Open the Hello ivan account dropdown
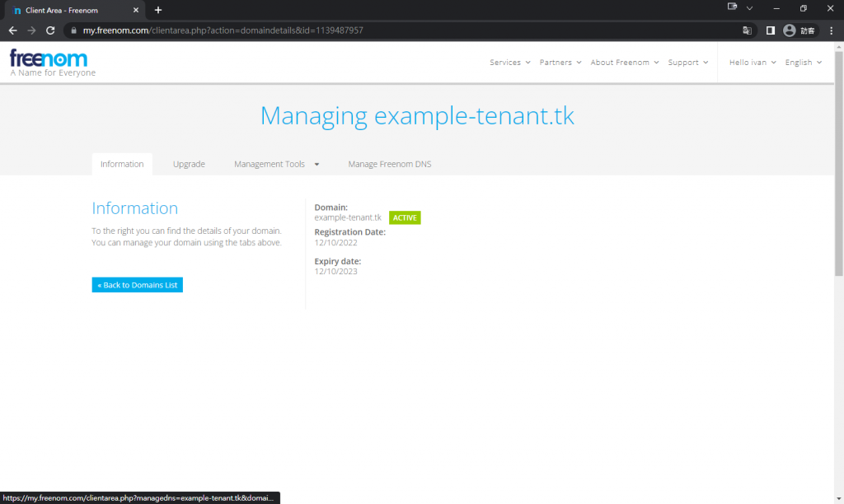 pyautogui.click(x=753, y=63)
